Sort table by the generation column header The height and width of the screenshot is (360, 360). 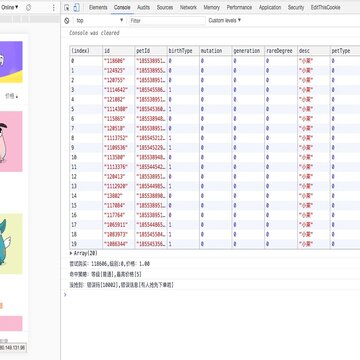click(248, 51)
